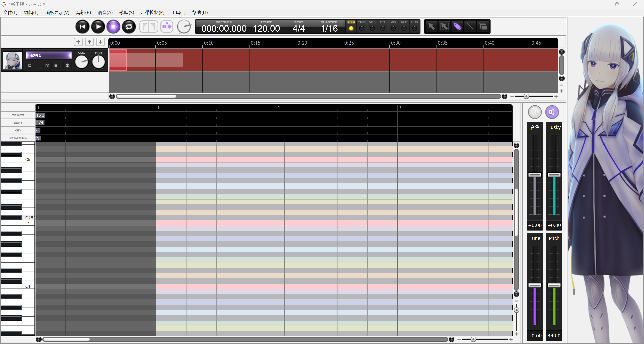Open the 走带控制(P) menu
The image size is (644, 344).
click(x=152, y=12)
